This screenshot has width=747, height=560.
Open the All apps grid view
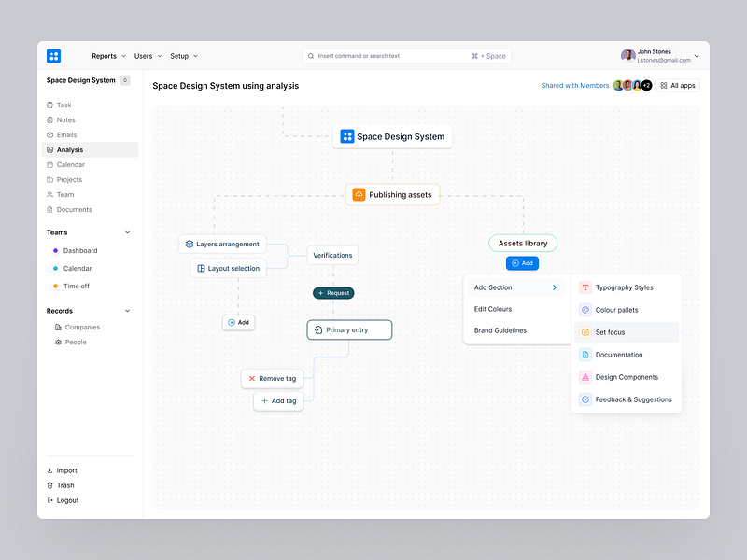coord(677,85)
